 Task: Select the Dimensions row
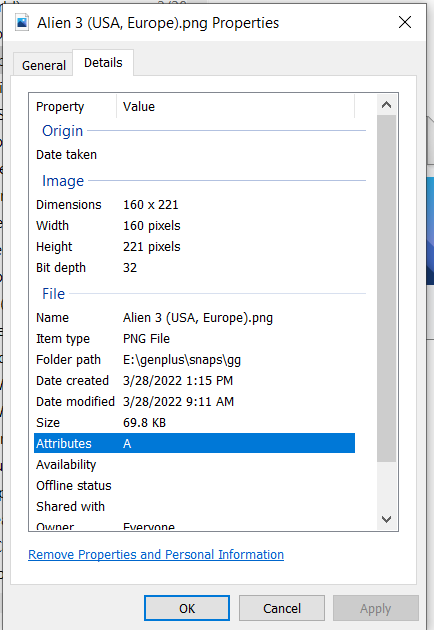(194, 205)
